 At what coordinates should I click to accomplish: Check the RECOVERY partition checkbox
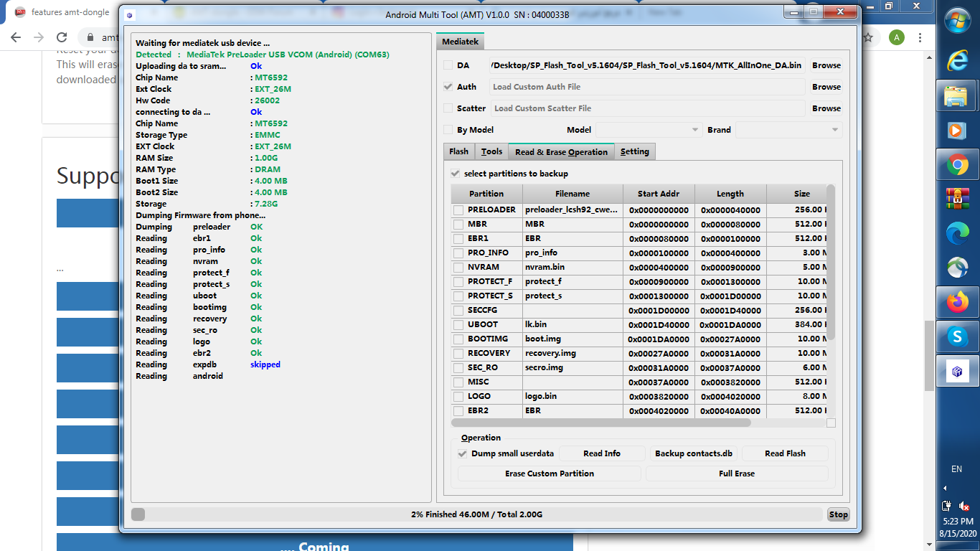tap(458, 354)
